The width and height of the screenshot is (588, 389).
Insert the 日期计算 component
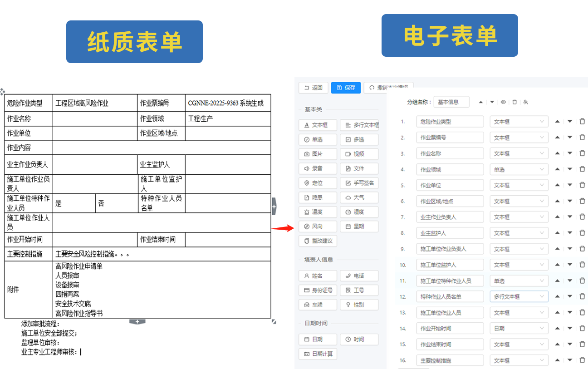[318, 354]
